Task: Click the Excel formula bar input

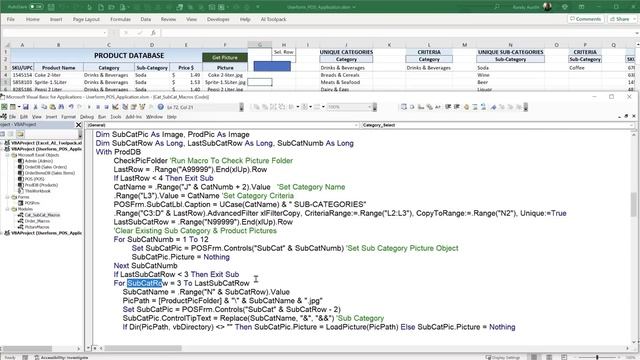Action: pyautogui.click(x=398, y=33)
